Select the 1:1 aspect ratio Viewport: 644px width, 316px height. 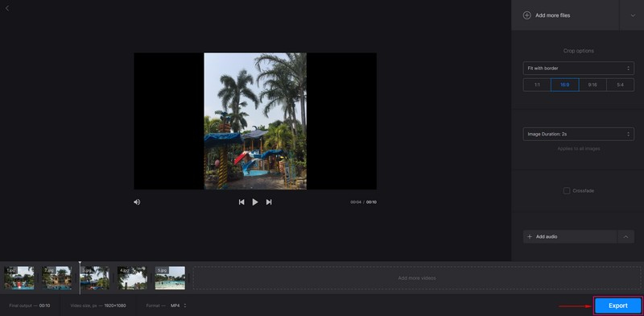(537, 85)
